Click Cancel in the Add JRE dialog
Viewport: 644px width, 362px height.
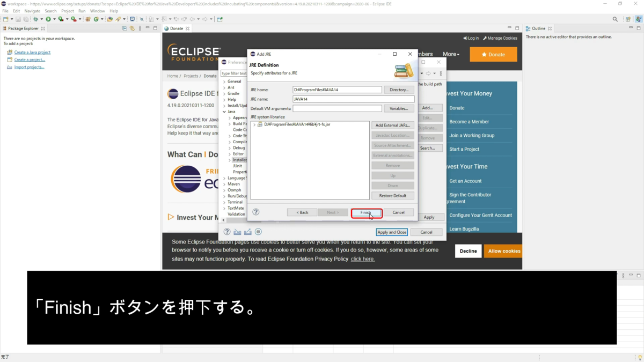tap(399, 212)
